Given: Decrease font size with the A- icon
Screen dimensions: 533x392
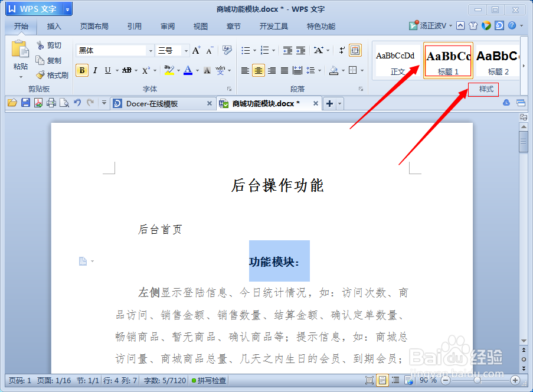Looking at the screenshot, I should [x=210, y=51].
